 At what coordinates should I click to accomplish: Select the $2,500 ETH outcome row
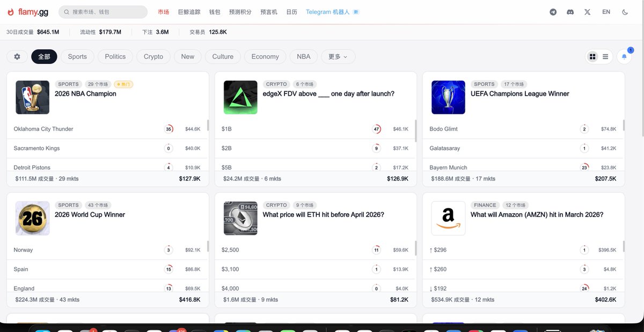pos(314,250)
